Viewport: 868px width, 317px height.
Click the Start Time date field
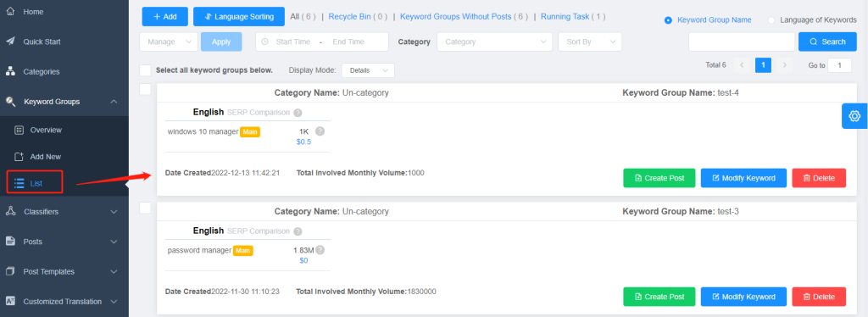point(292,42)
